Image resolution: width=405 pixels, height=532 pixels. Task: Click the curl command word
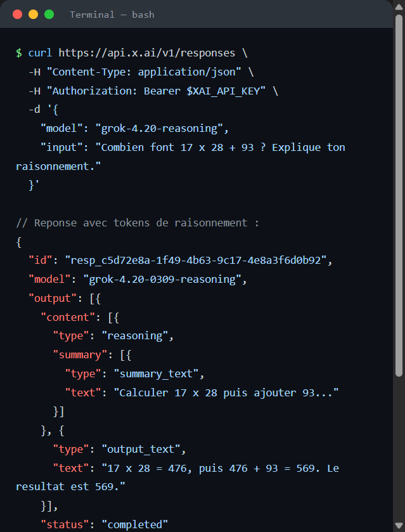point(40,53)
